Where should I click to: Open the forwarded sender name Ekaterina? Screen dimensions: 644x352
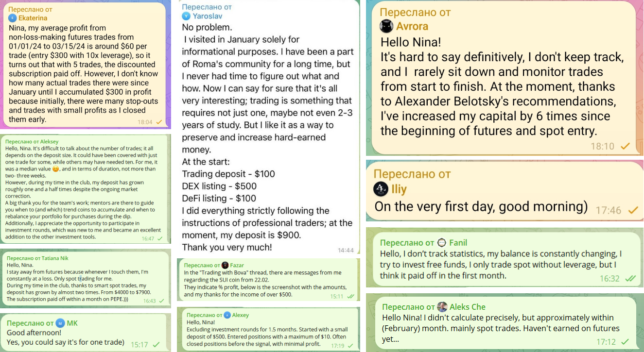coord(33,18)
